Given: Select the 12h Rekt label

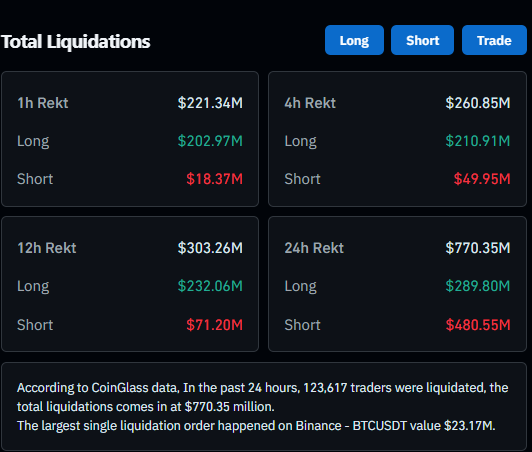Looking at the screenshot, I should coord(47,248).
